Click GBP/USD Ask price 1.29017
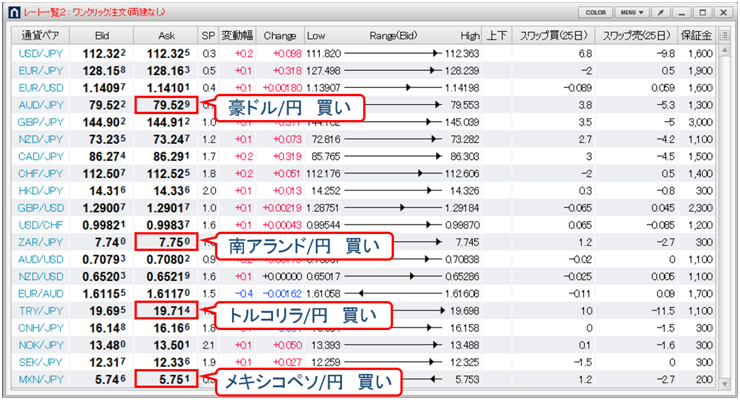Image resolution: width=740 pixels, height=400 pixels. click(x=168, y=208)
